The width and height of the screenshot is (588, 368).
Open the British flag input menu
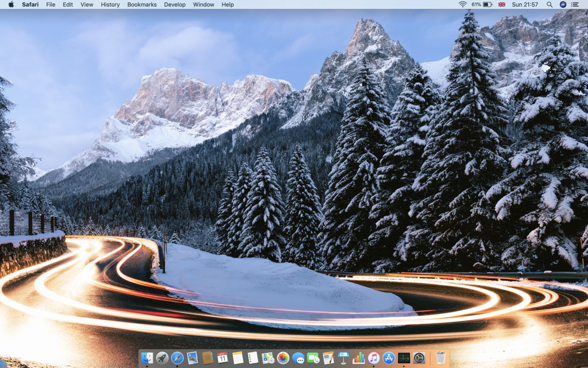coord(502,5)
